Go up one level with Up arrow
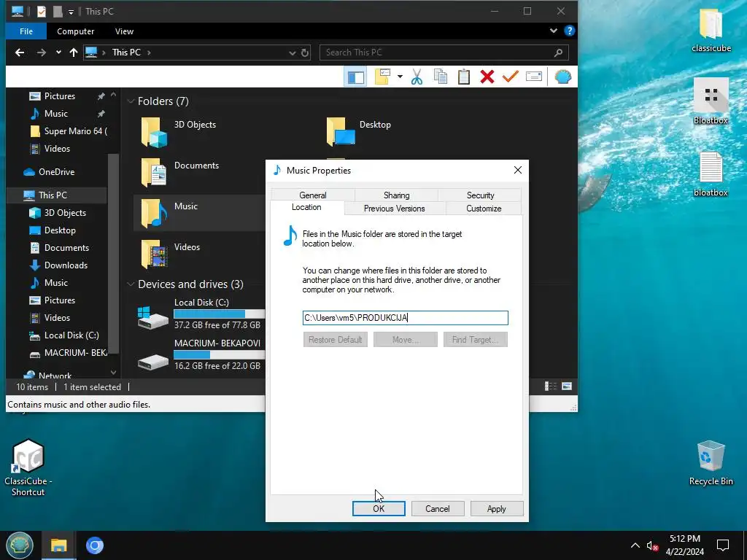747x560 pixels. 74,52
